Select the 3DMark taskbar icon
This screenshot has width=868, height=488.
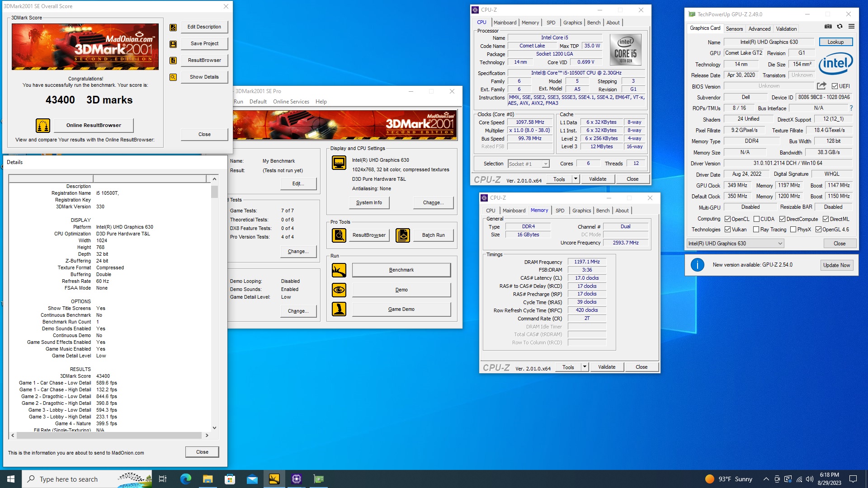pos(274,479)
